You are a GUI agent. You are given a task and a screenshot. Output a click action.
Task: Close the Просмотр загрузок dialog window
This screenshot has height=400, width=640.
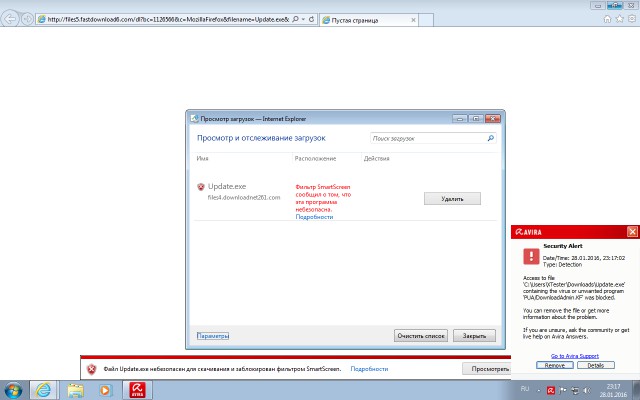493,119
